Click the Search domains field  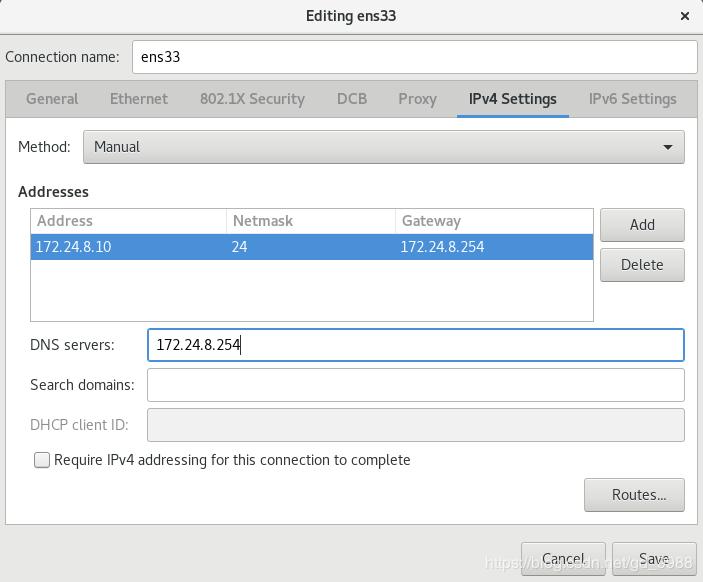[x=415, y=385]
